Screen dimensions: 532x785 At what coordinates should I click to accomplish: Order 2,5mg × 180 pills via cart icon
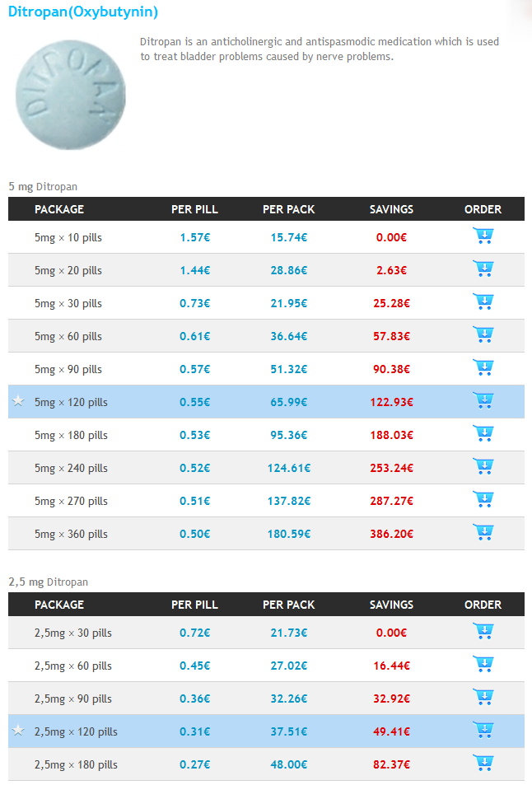(x=483, y=764)
